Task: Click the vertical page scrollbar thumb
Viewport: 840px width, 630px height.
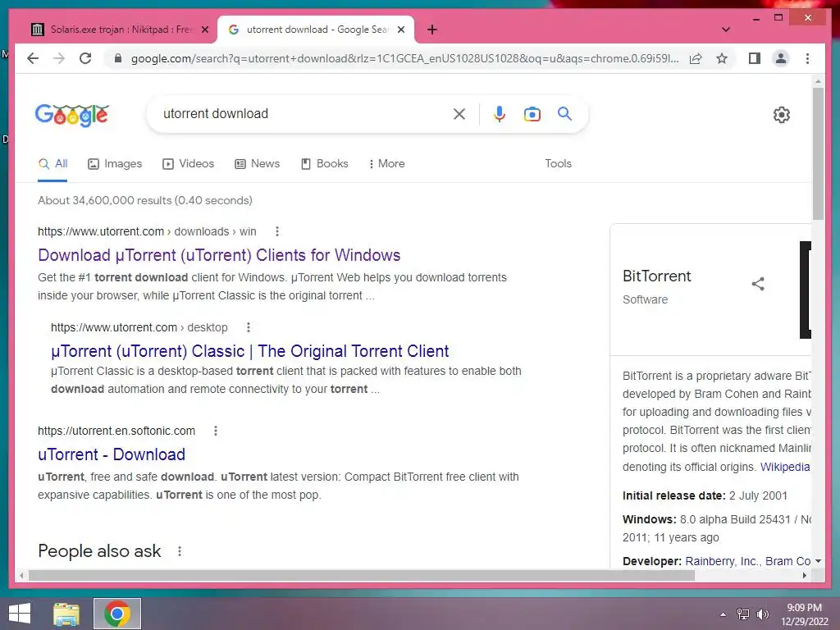Action: pos(818,153)
